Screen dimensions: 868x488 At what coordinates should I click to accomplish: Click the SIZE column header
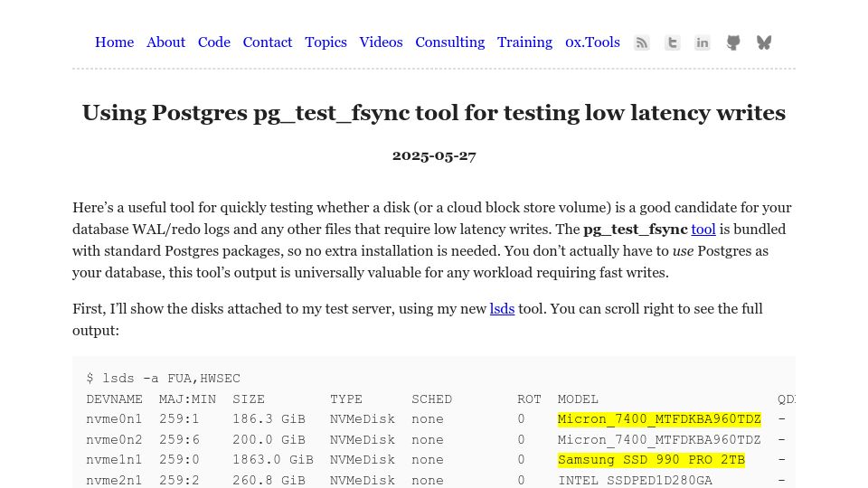pos(249,399)
